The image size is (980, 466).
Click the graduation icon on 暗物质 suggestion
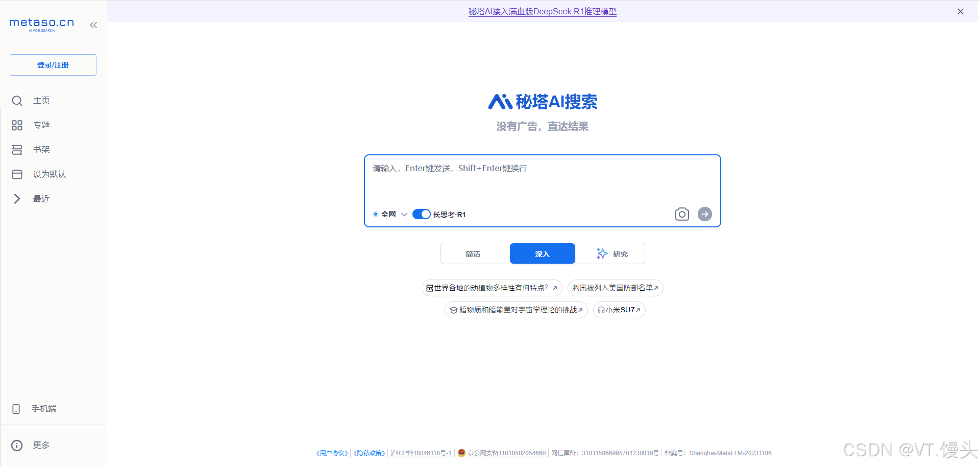coord(453,310)
